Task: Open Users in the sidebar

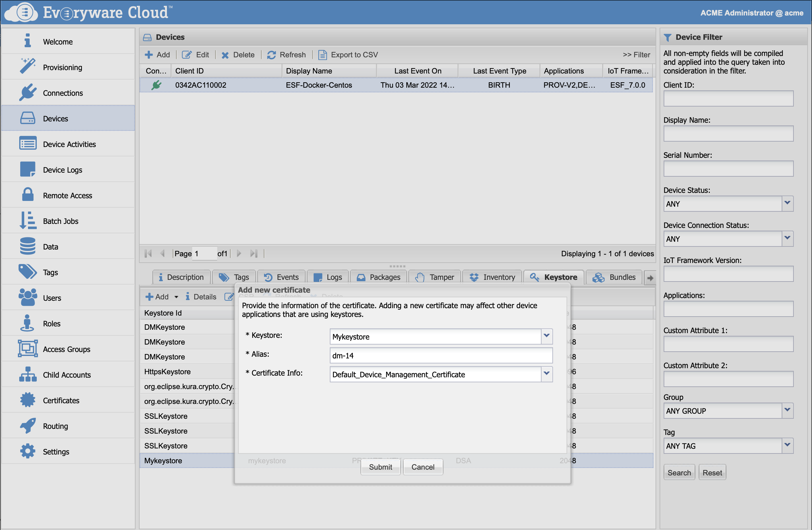Action: 68,297
